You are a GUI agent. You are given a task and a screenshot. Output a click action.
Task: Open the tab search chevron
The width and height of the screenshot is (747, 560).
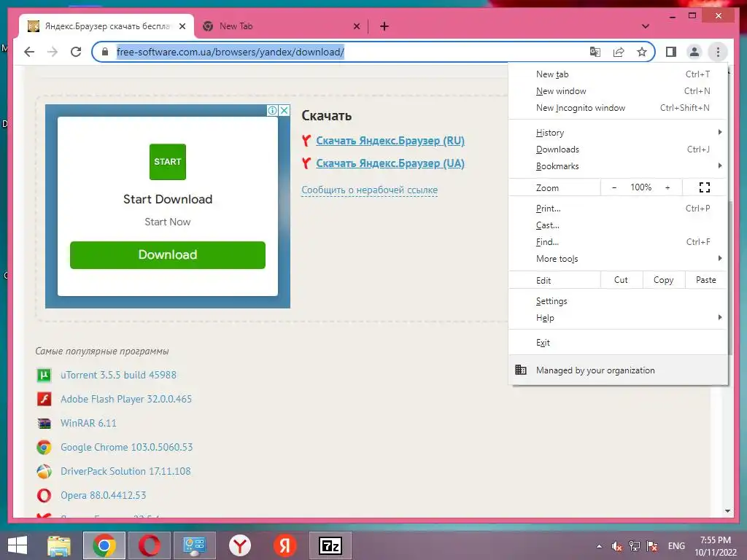[646, 26]
